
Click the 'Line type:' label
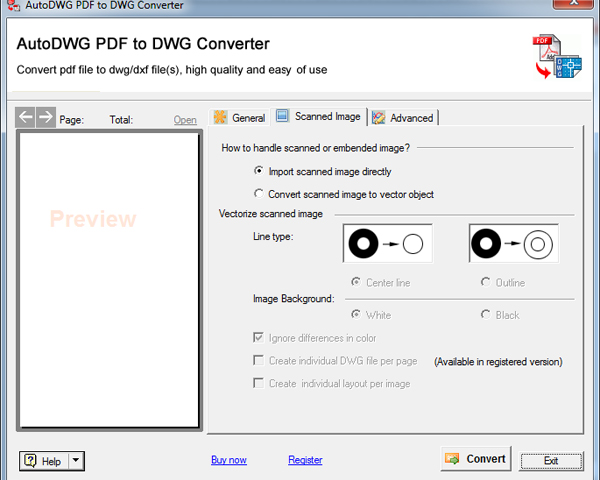point(273,237)
